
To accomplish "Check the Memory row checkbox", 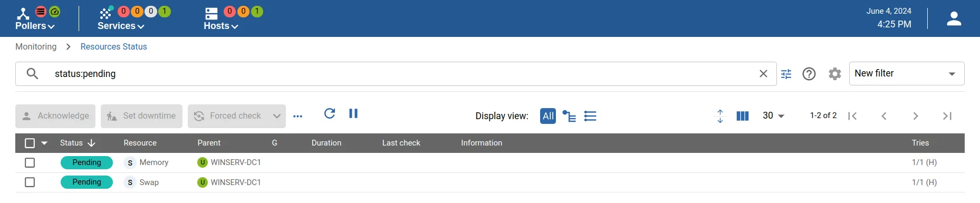I will pyautogui.click(x=30, y=162).
